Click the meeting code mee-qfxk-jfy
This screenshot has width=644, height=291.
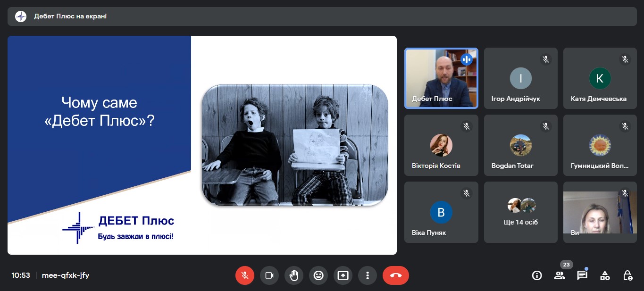tap(66, 275)
